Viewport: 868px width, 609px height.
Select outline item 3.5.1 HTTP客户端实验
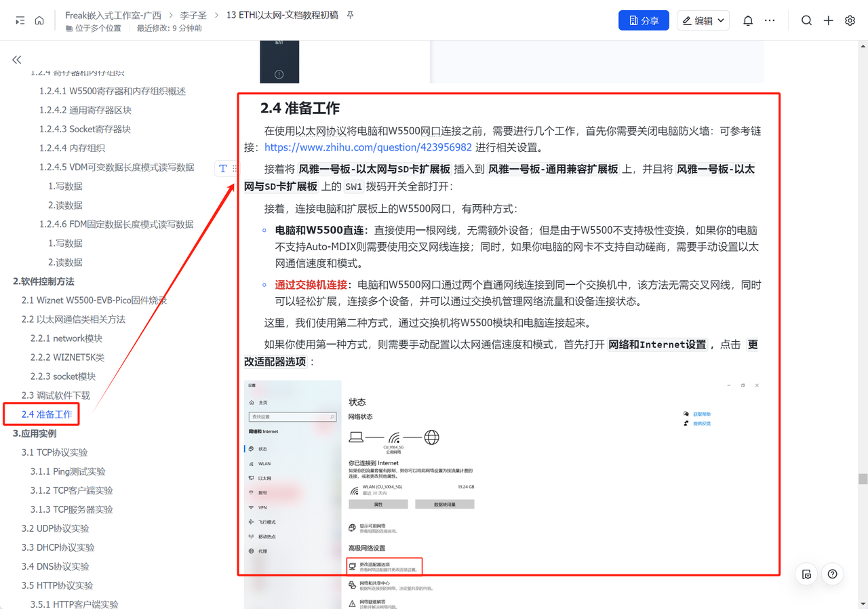coord(75,604)
